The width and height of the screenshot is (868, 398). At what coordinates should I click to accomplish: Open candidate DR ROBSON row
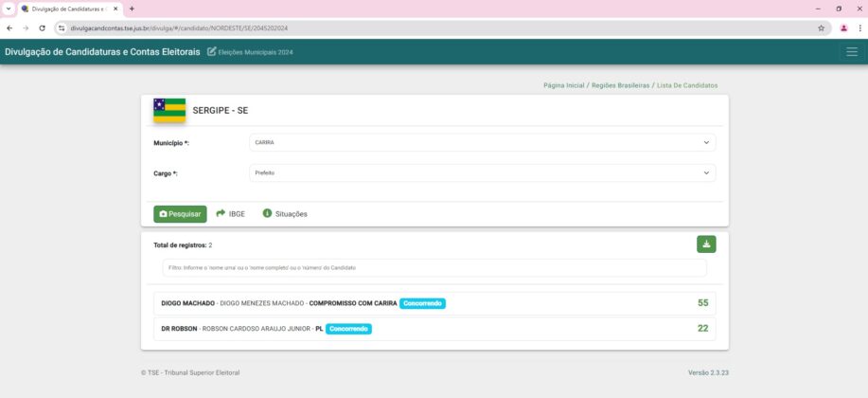click(x=434, y=329)
